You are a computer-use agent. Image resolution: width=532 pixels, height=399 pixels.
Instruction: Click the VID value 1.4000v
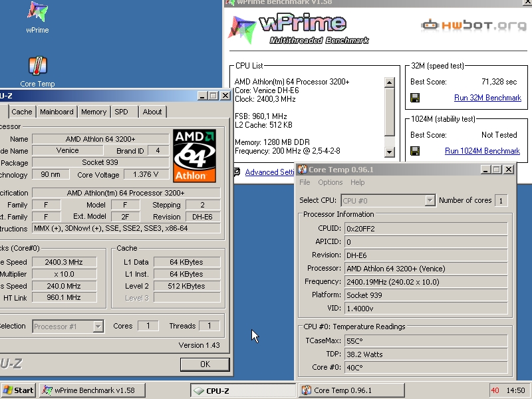coord(426,309)
